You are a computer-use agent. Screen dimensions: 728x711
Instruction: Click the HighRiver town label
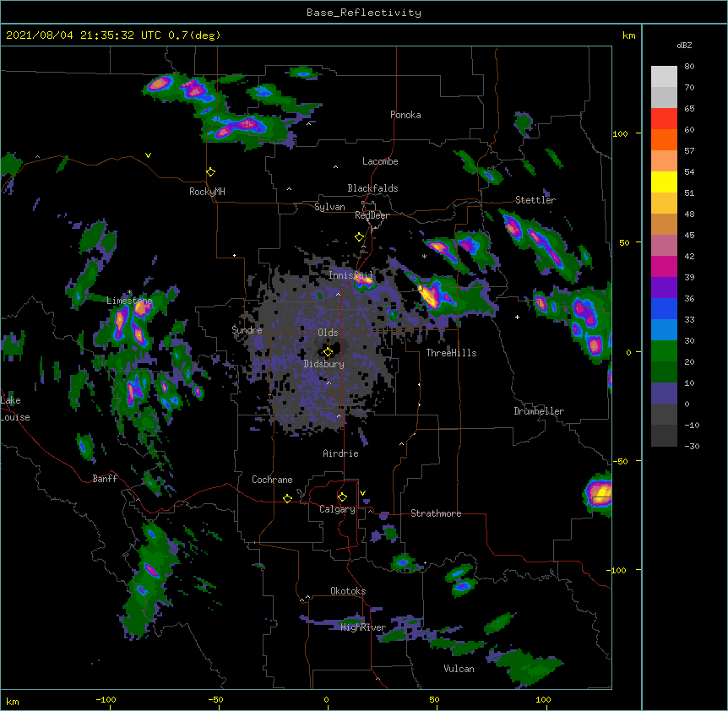pyautogui.click(x=363, y=627)
